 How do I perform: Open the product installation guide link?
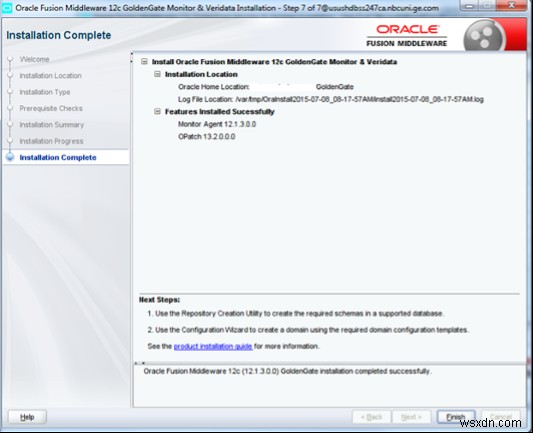click(x=213, y=346)
